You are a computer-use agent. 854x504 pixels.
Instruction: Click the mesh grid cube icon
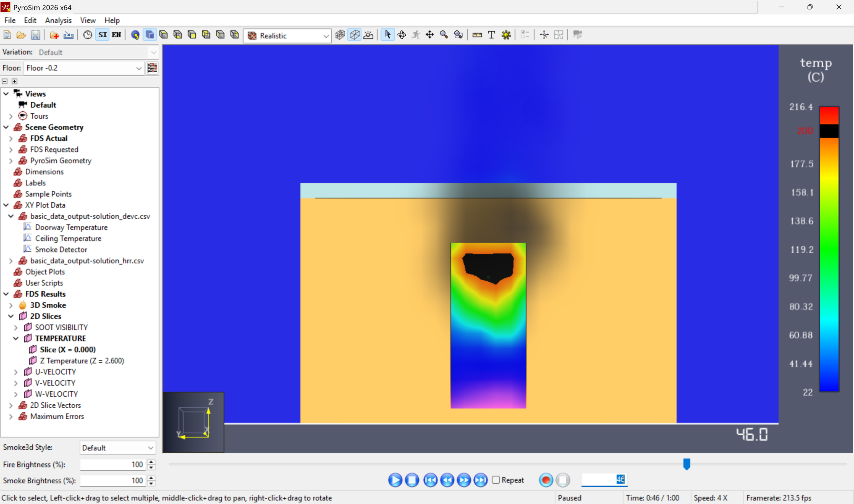point(340,35)
